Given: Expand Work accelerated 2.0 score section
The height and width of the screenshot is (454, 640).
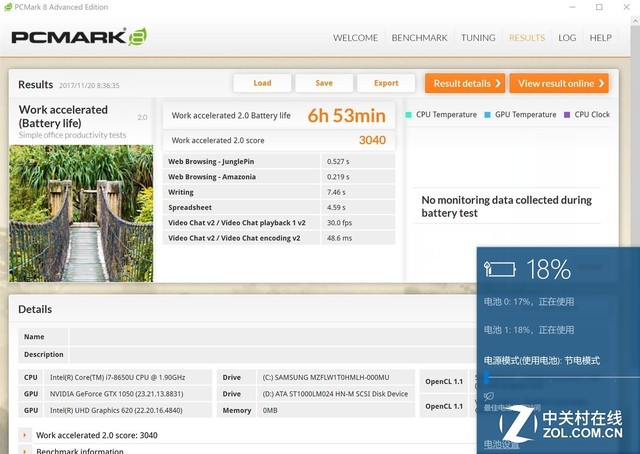Looking at the screenshot, I should 25,435.
